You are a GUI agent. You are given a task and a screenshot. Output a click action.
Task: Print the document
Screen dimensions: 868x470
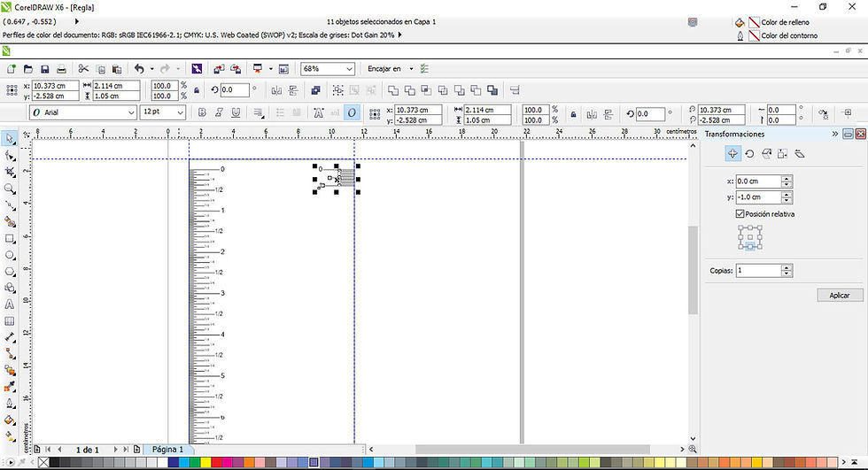pyautogui.click(x=61, y=69)
